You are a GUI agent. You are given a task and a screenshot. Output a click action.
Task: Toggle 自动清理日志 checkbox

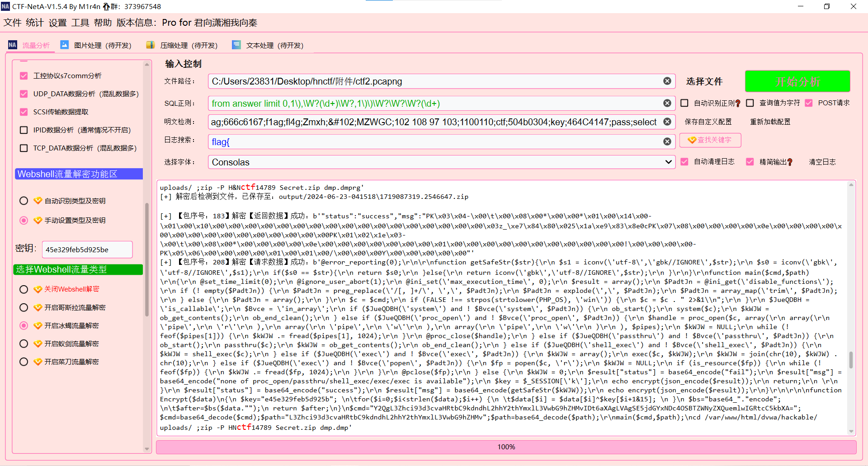(684, 162)
